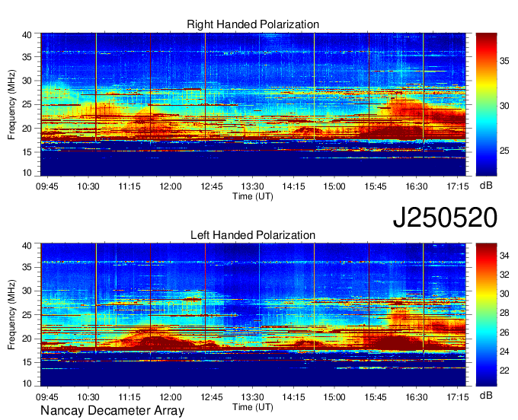Click "26" label on left-handed colorbar scale
The image size is (518, 420).
tap(504, 332)
